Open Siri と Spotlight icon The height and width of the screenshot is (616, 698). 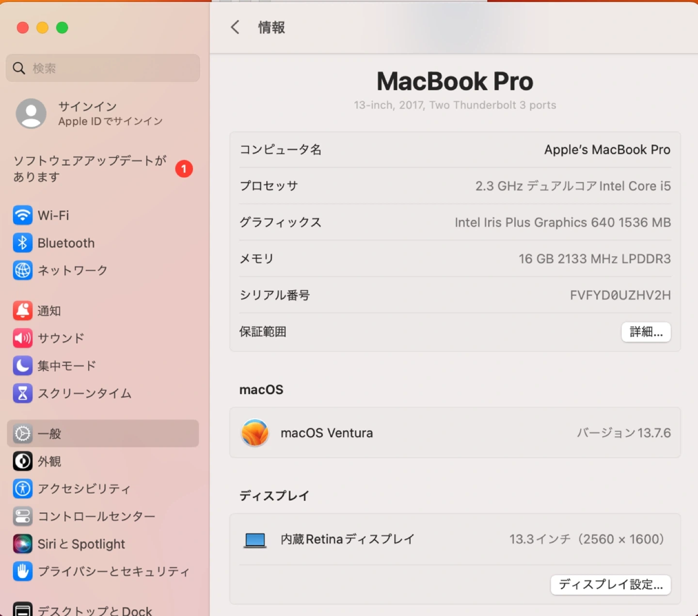pyautogui.click(x=22, y=544)
